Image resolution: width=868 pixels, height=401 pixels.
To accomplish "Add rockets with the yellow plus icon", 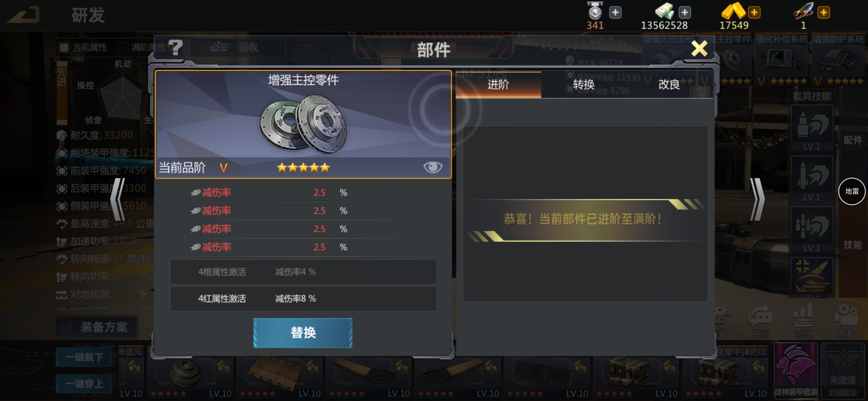I will tap(824, 13).
